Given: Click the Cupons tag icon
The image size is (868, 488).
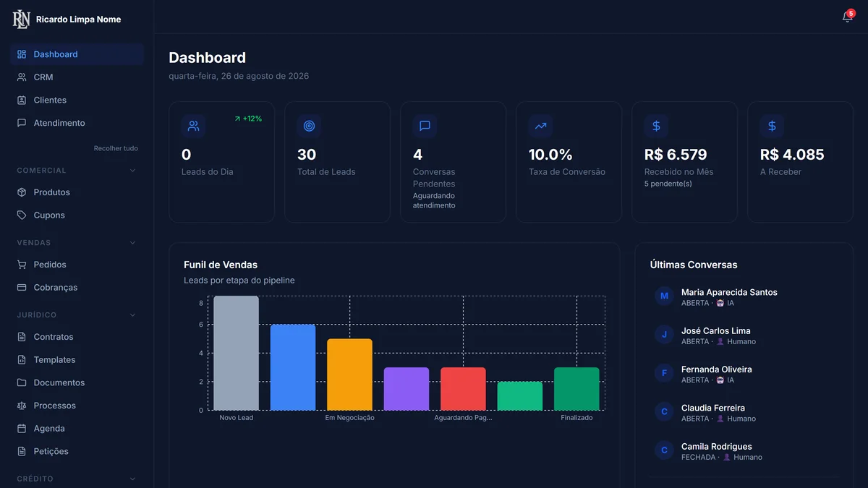Looking at the screenshot, I should pos(22,215).
